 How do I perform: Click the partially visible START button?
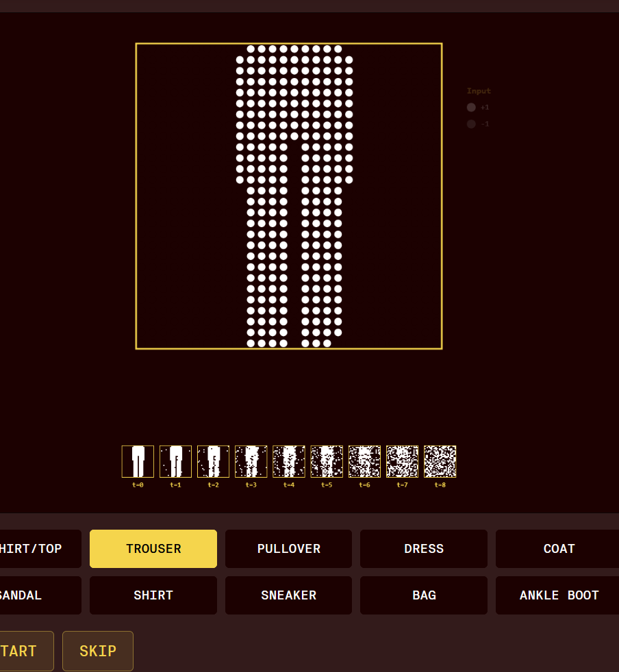[x=27, y=651]
